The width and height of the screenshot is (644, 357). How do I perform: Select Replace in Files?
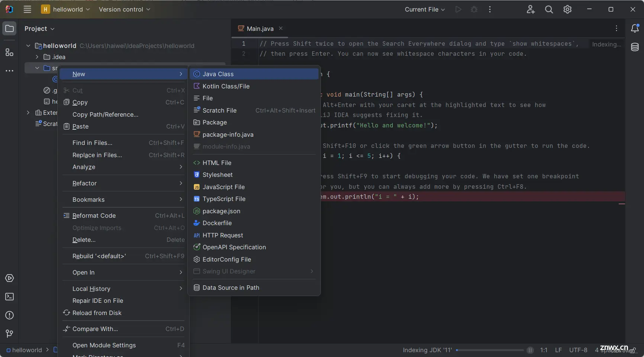pos(123,155)
